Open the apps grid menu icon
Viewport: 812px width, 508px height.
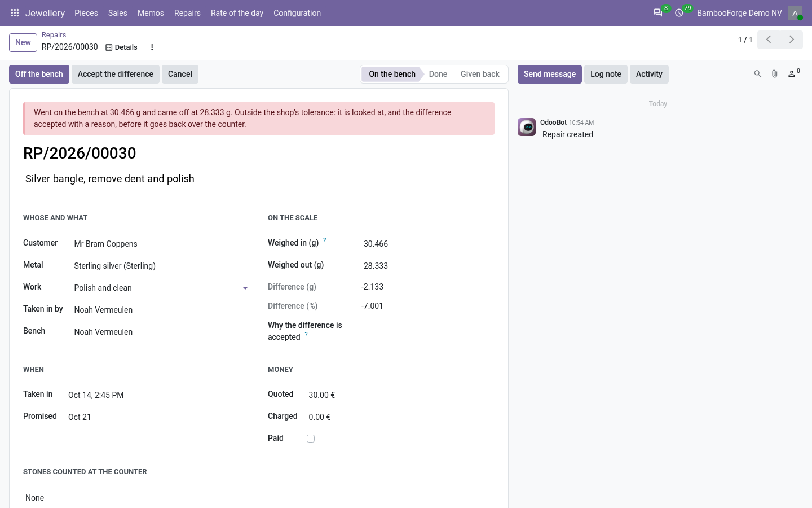pyautogui.click(x=15, y=13)
